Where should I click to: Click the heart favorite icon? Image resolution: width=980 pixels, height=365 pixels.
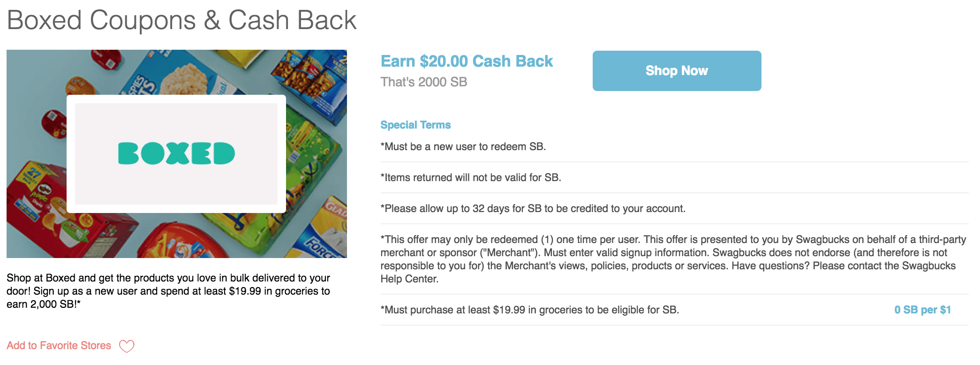[127, 346]
